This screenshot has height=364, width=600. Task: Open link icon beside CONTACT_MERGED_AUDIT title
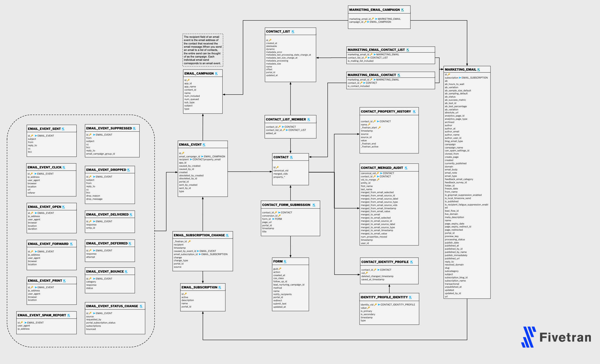pos(406,168)
